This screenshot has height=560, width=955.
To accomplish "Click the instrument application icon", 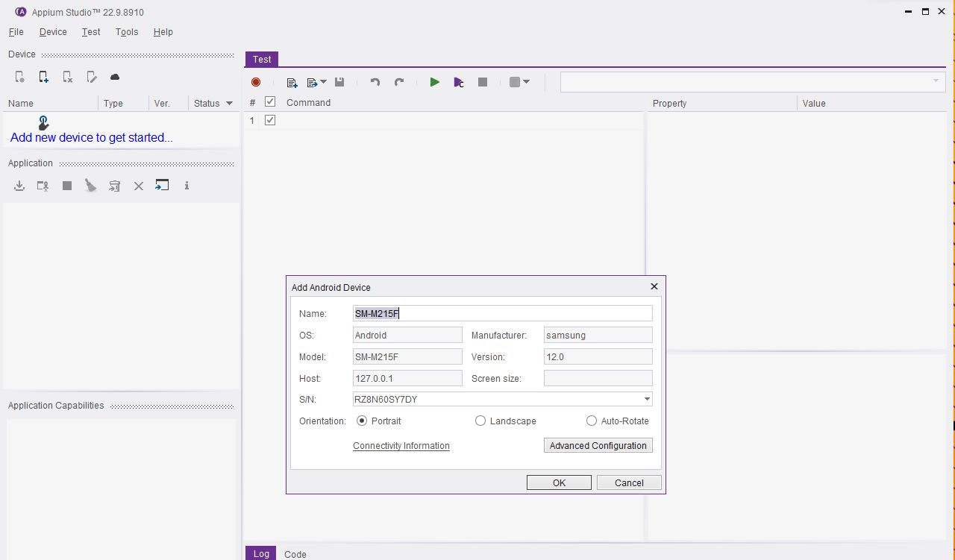I will pos(43,186).
